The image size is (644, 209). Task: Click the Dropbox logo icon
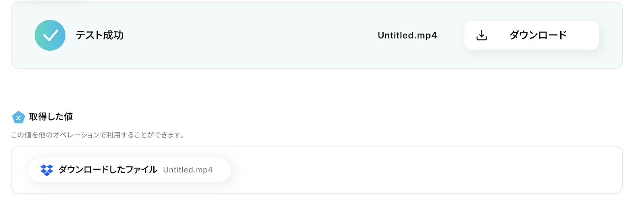tap(47, 170)
